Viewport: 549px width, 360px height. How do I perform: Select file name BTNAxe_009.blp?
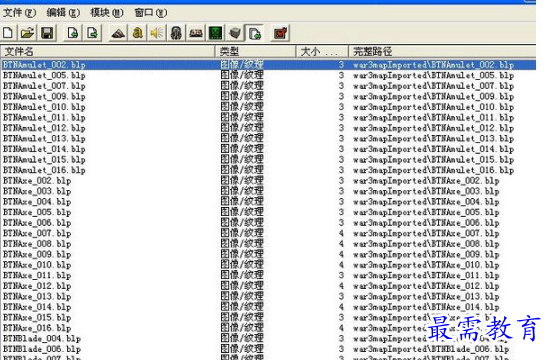tap(37, 254)
